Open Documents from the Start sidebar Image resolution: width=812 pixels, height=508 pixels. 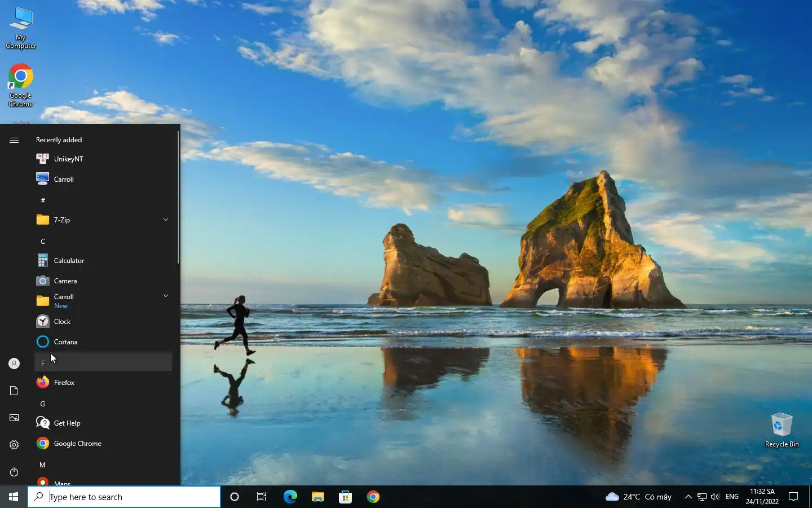coord(14,391)
